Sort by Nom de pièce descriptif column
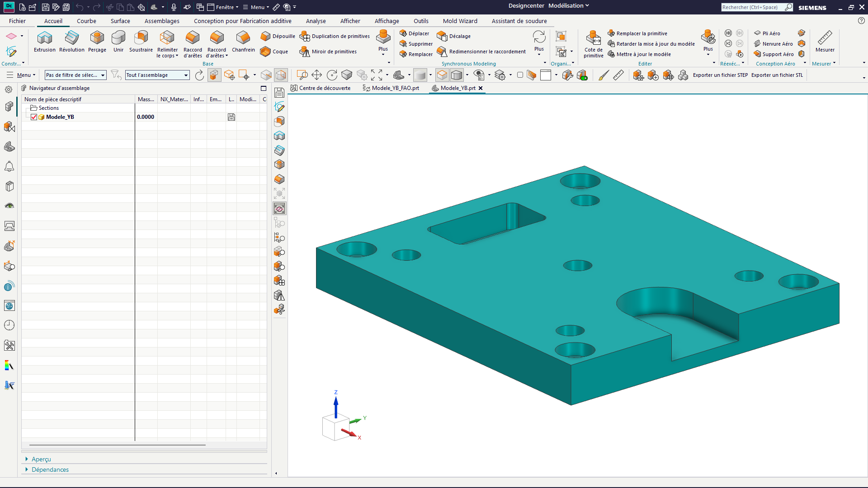 tap(78, 99)
